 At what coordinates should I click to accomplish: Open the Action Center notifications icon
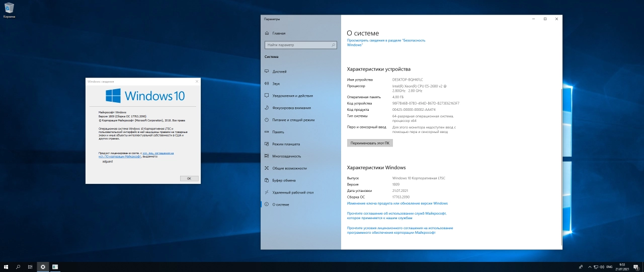coord(635,266)
